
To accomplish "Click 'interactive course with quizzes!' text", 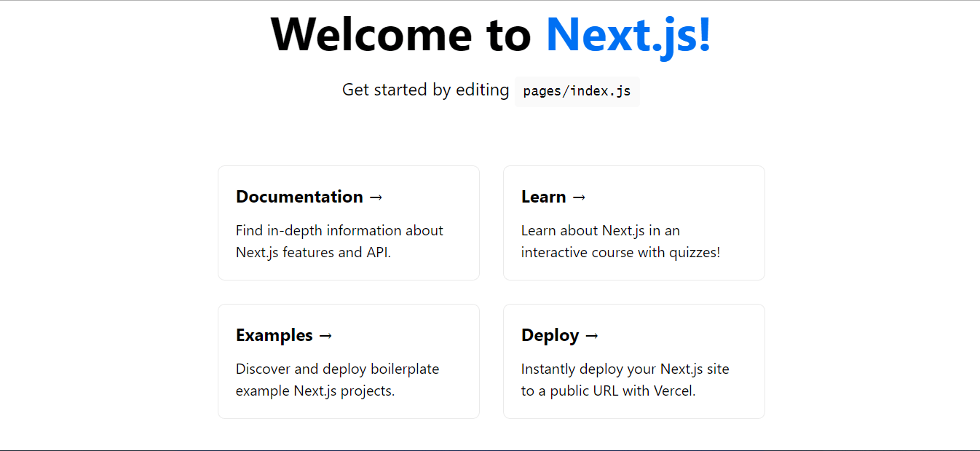I will 621,253.
